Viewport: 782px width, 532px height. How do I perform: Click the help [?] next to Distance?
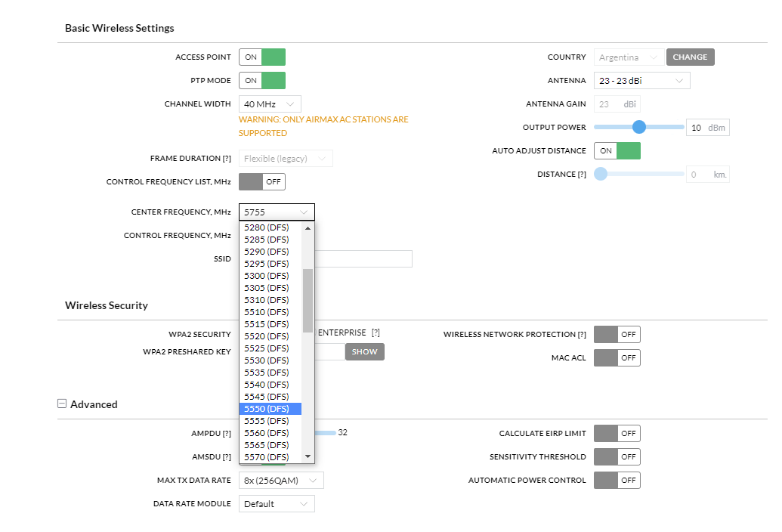pyautogui.click(x=582, y=175)
